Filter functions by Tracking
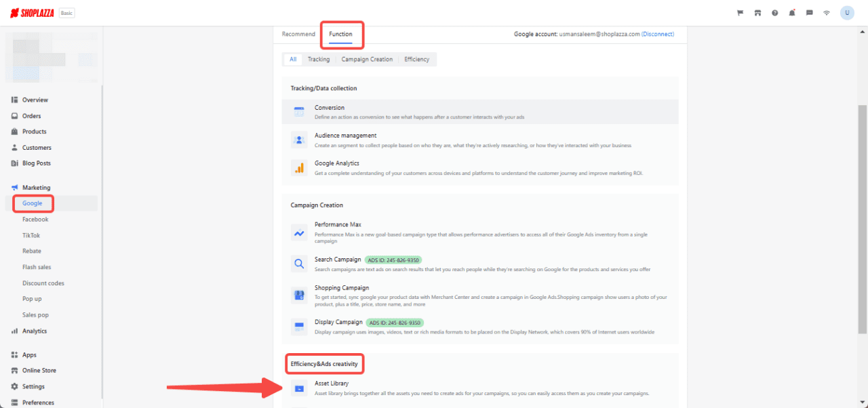This screenshot has width=868, height=408. (319, 60)
